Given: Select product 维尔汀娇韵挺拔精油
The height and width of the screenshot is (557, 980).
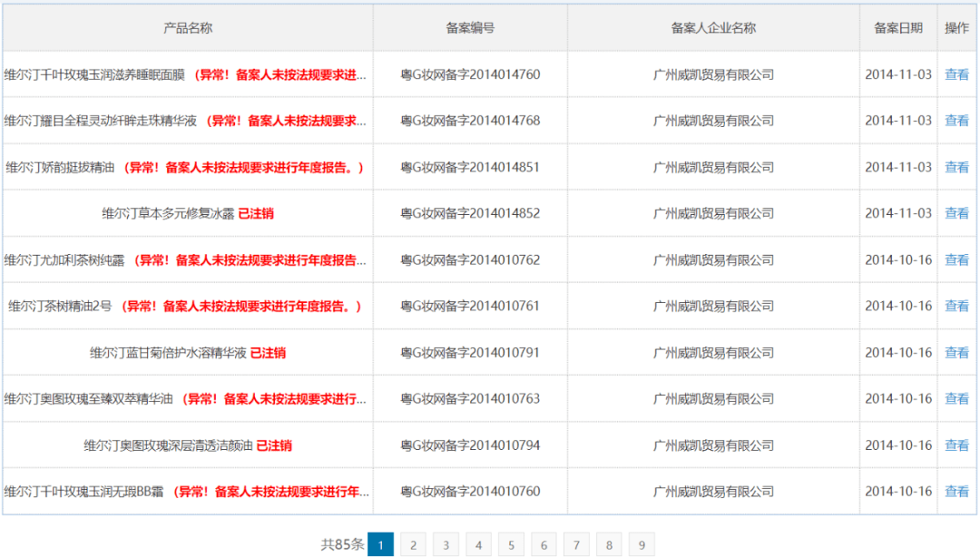Looking at the screenshot, I should [60, 167].
